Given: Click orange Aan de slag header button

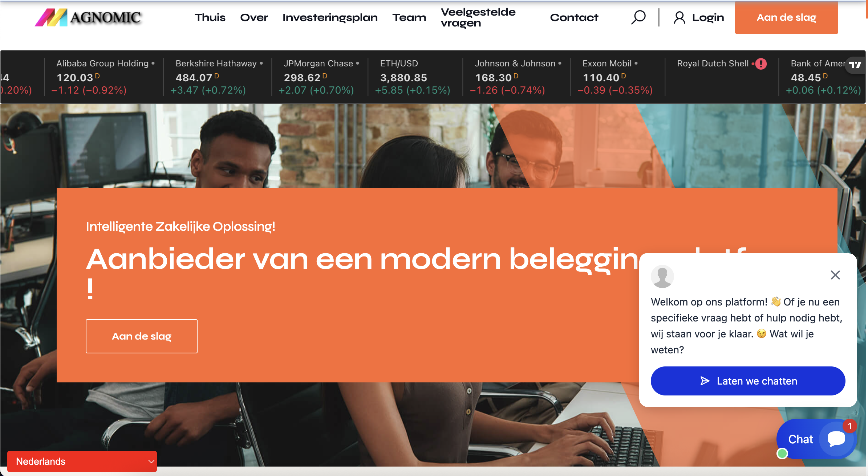Looking at the screenshot, I should point(786,17).
